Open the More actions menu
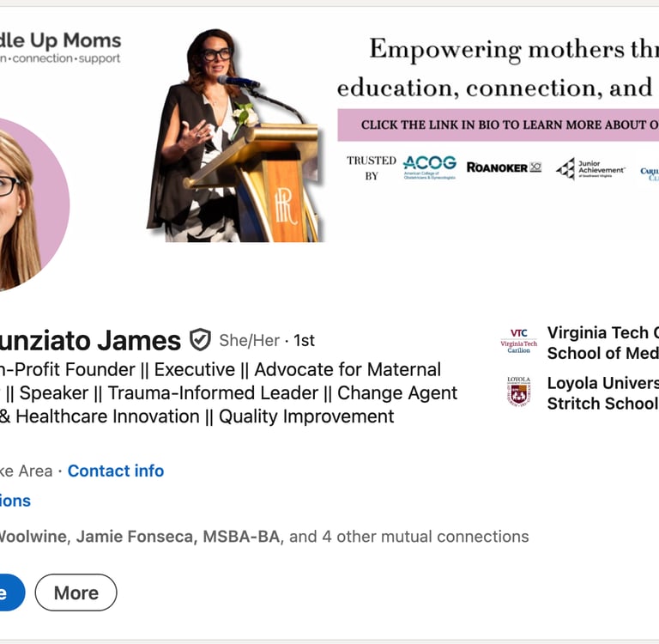 tap(76, 592)
